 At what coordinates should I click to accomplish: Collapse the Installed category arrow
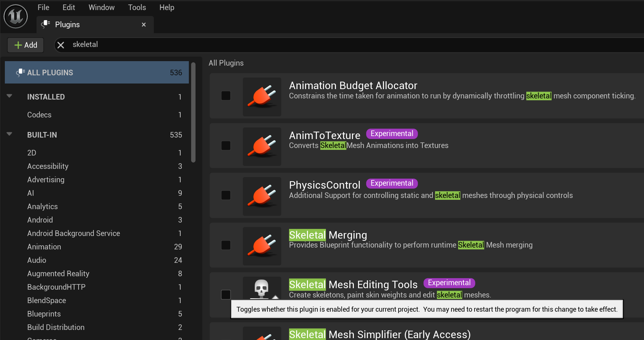click(x=10, y=96)
